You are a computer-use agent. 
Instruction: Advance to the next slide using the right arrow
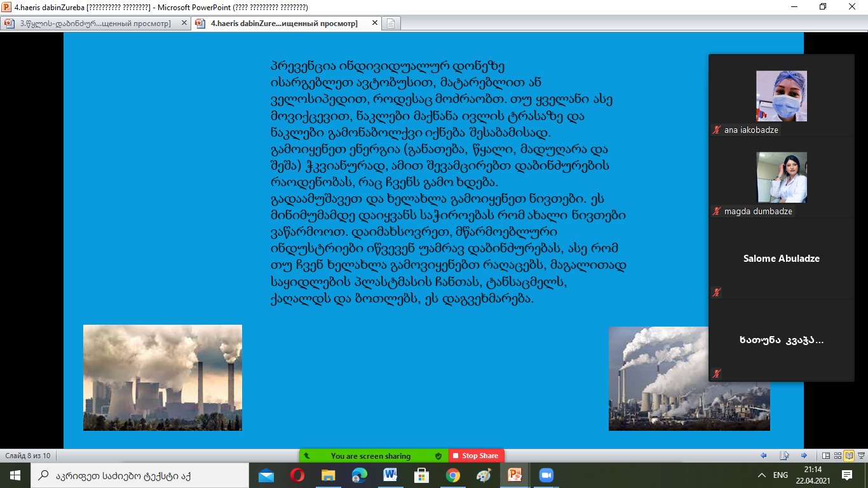tap(804, 456)
